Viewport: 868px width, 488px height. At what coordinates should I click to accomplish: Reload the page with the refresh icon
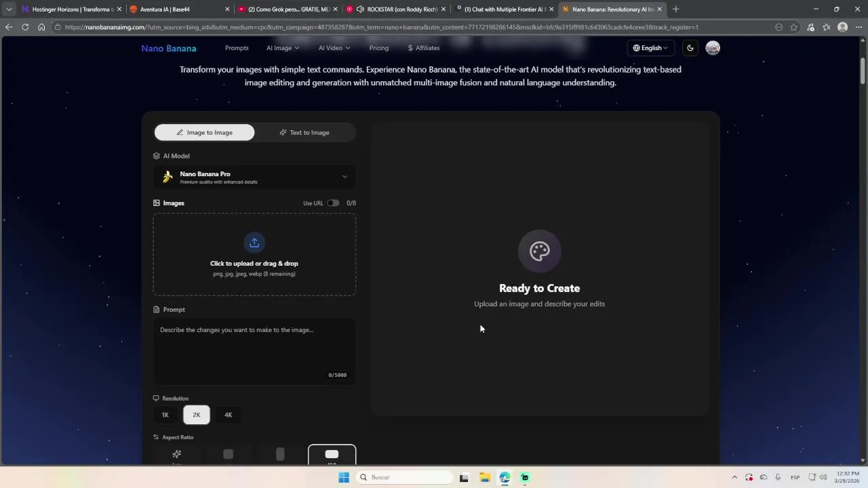[x=25, y=27]
